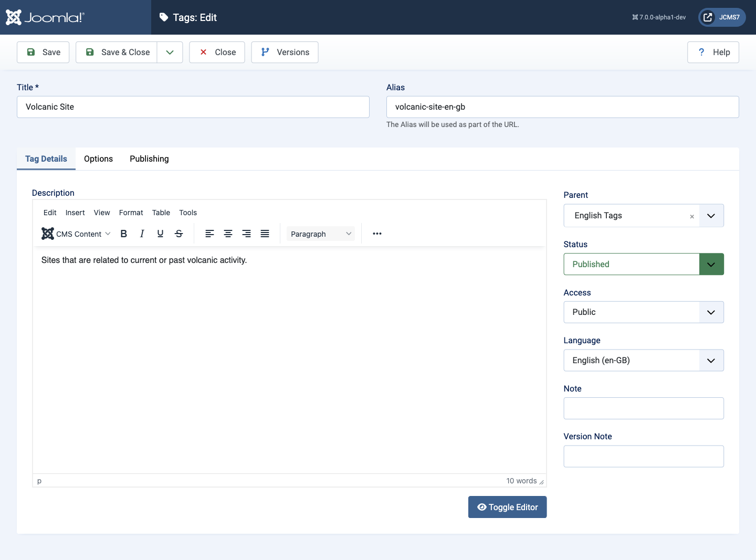Clear the English Tags parent selection
The height and width of the screenshot is (560, 756).
click(692, 216)
